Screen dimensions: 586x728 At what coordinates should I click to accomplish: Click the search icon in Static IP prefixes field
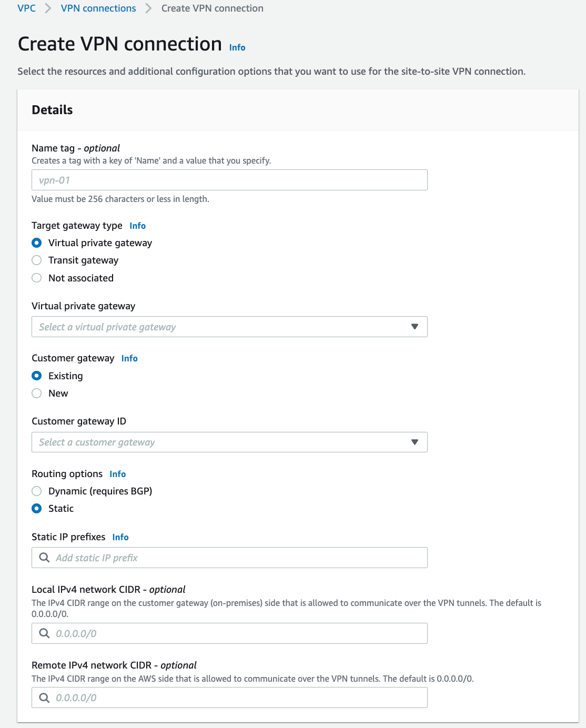click(x=44, y=557)
